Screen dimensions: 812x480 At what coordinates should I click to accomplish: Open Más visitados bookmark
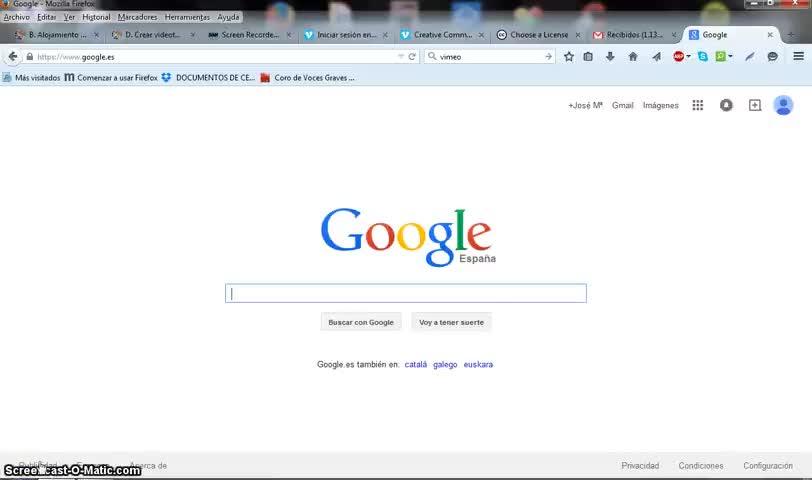click(x=32, y=78)
